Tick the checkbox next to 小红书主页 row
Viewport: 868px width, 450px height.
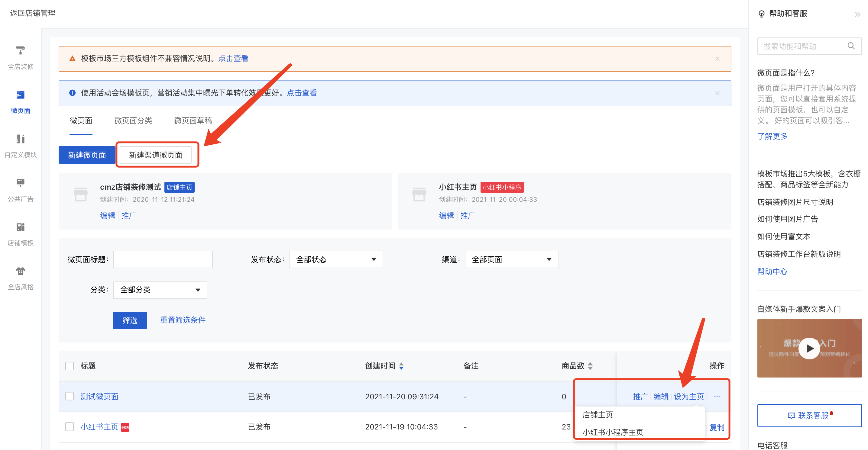coord(70,426)
